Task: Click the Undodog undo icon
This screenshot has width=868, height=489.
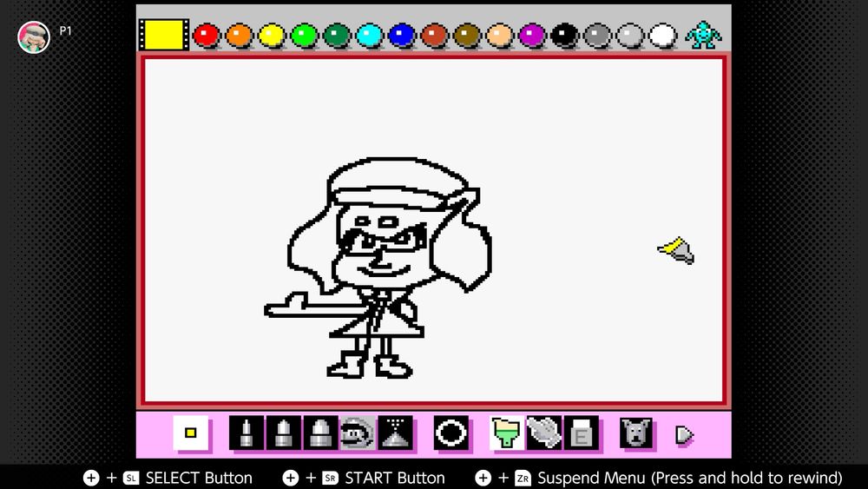Action: [x=636, y=433]
